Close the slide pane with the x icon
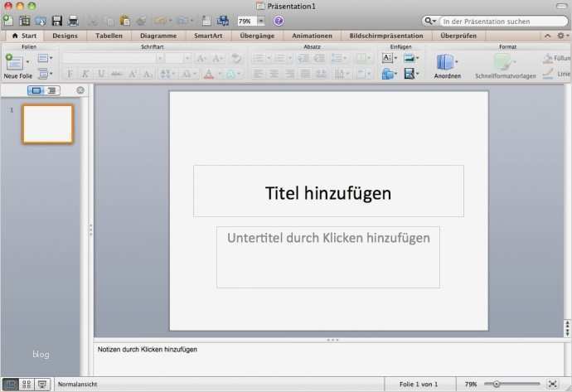Image resolution: width=572 pixels, height=392 pixels. 80,90
